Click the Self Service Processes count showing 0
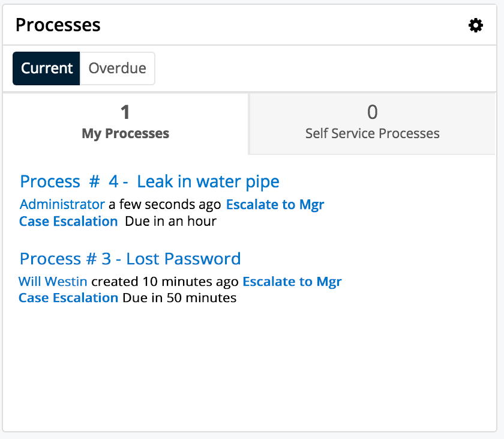504x439 pixels. click(372, 112)
